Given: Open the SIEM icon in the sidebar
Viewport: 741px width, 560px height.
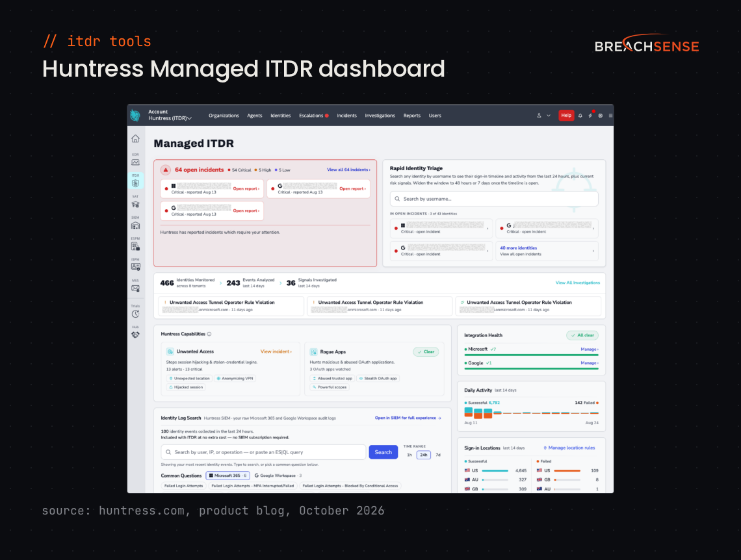Looking at the screenshot, I should coord(136,225).
